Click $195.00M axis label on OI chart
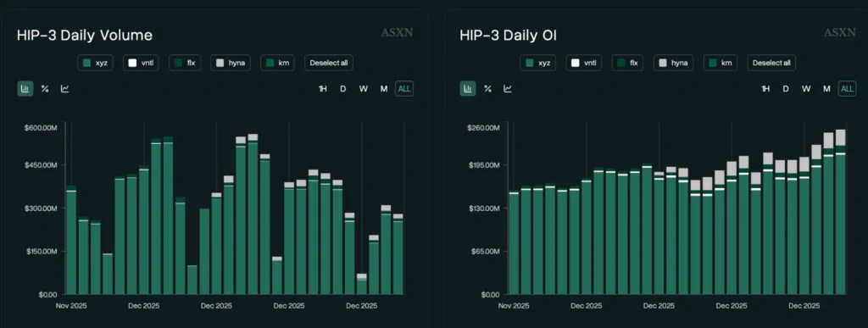The image size is (868, 328). coord(483,164)
